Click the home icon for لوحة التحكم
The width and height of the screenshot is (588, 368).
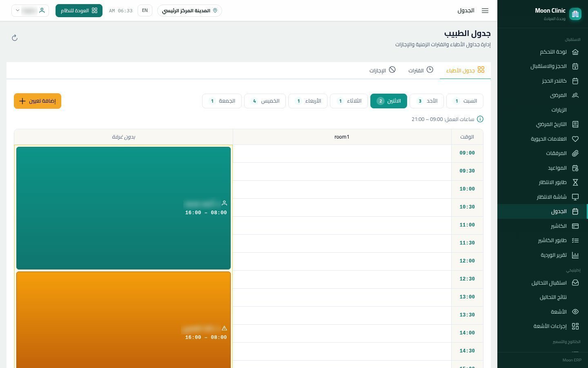[575, 52]
